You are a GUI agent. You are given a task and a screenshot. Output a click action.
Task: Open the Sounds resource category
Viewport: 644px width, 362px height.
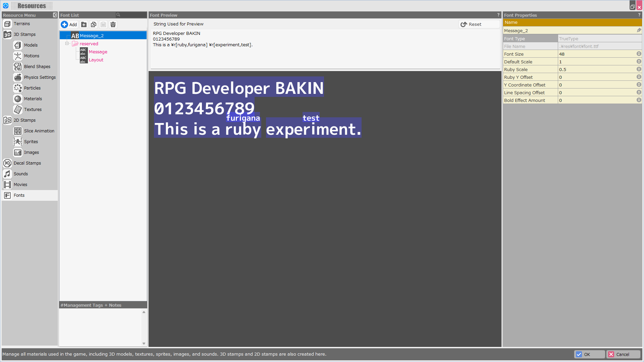pyautogui.click(x=21, y=174)
